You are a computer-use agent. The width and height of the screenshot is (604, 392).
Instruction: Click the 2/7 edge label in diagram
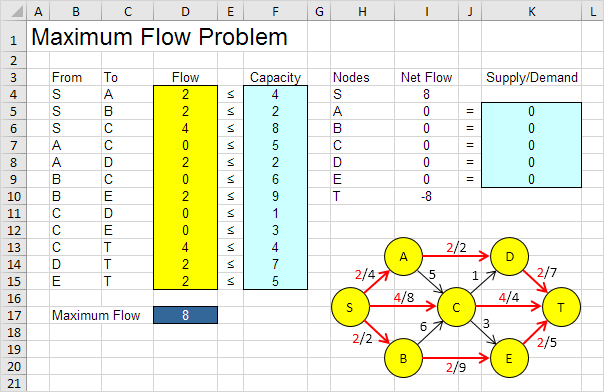[547, 273]
